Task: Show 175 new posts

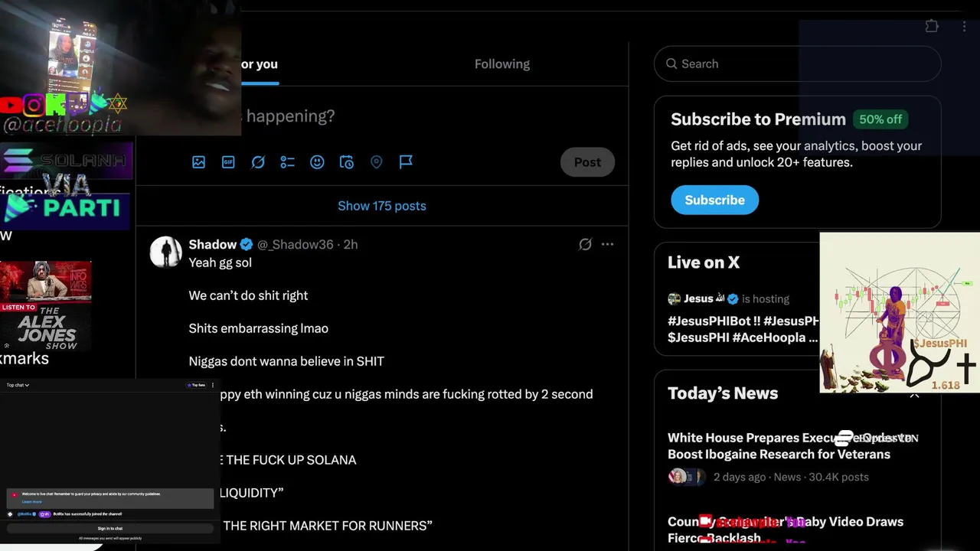Action: [x=381, y=206]
